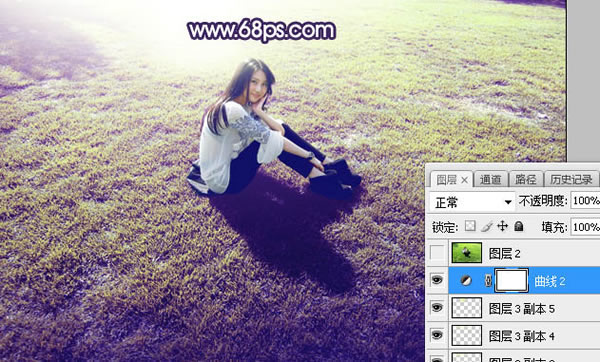Image resolution: width=600 pixels, height=362 pixels.
Task: Click the lock image pixels brush icon
Action: click(486, 227)
